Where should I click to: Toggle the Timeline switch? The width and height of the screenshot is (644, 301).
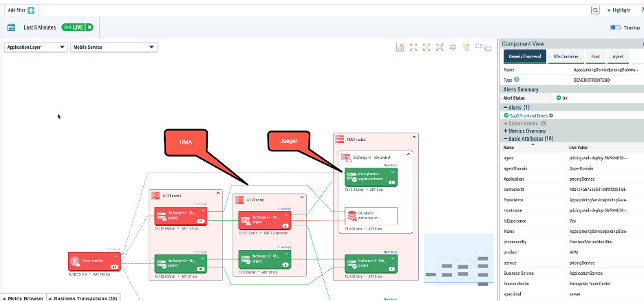(x=615, y=27)
